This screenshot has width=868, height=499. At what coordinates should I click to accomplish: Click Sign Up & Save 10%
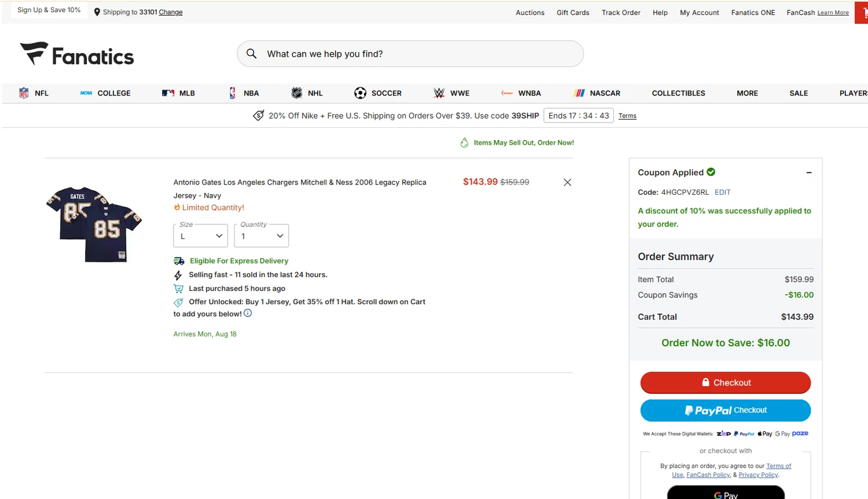pyautogui.click(x=49, y=10)
